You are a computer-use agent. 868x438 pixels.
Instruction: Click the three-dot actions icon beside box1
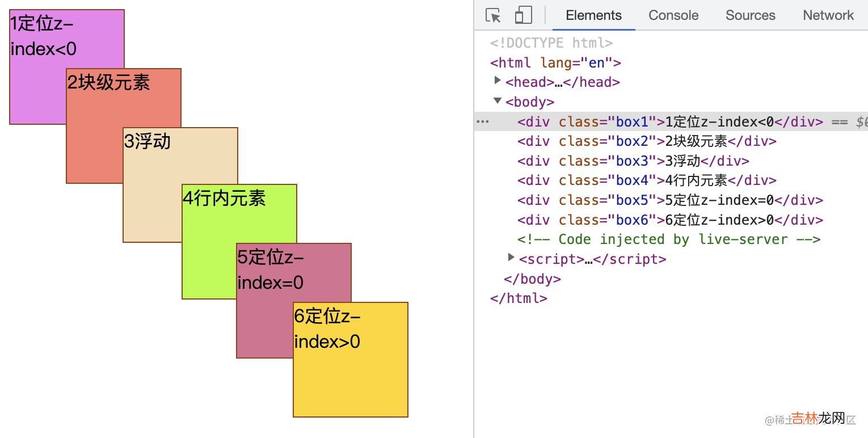point(482,122)
